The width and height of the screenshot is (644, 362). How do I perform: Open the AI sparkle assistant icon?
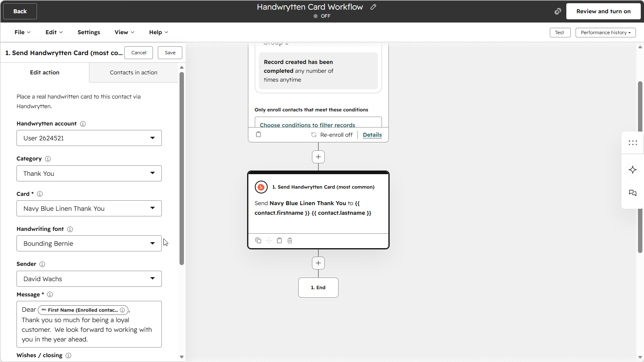click(633, 170)
